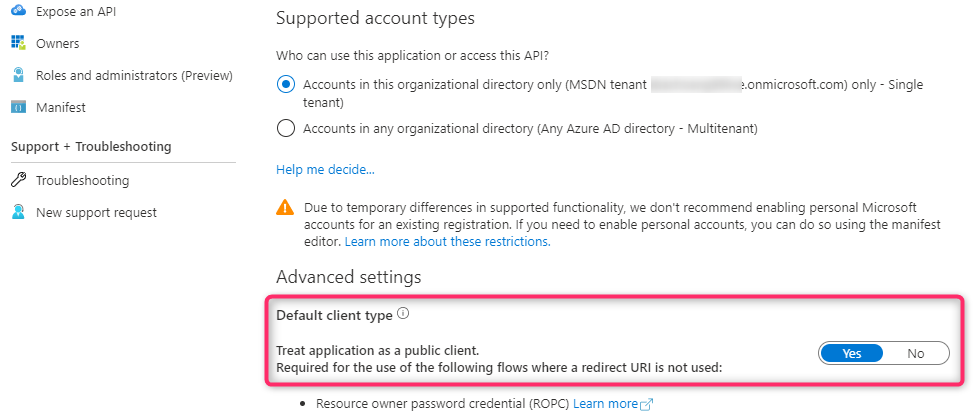Click the orange warning triangle icon
973x413 pixels.
[x=285, y=207]
